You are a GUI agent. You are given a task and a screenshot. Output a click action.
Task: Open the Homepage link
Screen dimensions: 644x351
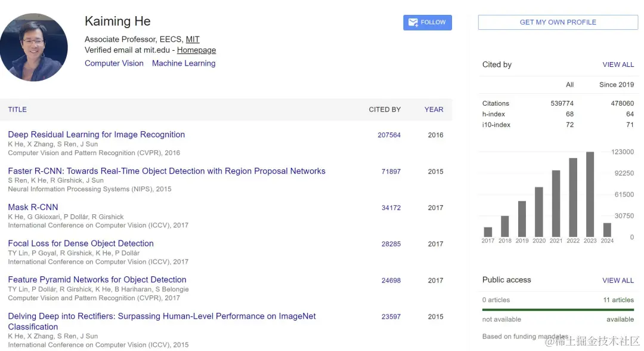click(x=196, y=50)
